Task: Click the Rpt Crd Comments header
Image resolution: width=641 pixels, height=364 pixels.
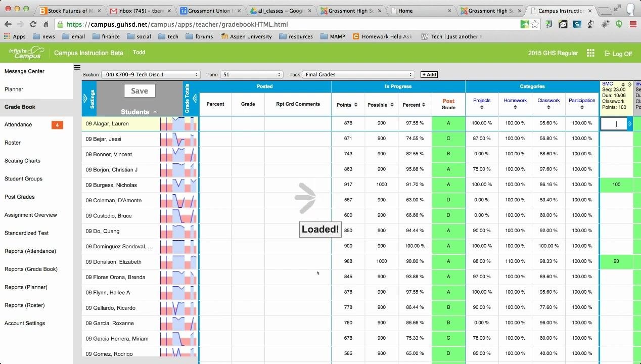Action: (298, 104)
